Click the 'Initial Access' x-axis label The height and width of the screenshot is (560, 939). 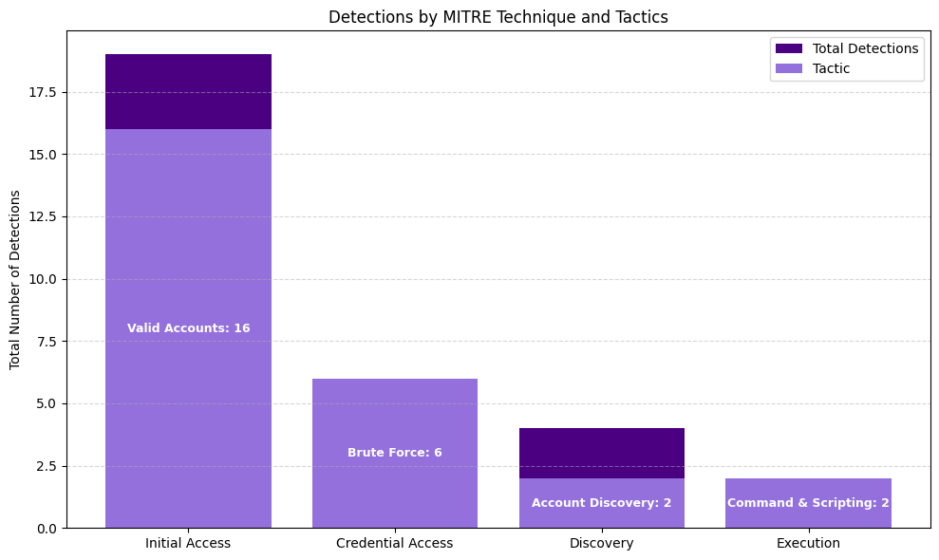pos(188,543)
